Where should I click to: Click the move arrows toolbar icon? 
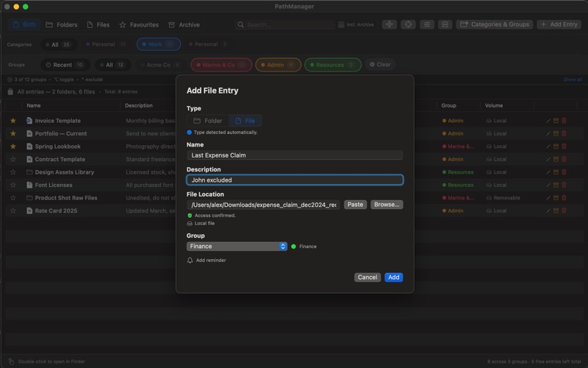[x=390, y=24]
